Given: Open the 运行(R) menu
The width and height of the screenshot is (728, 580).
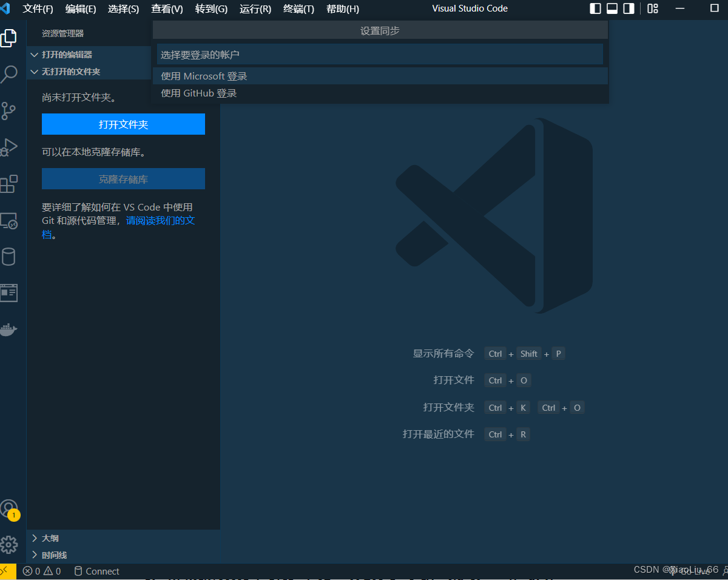Looking at the screenshot, I should point(255,8).
